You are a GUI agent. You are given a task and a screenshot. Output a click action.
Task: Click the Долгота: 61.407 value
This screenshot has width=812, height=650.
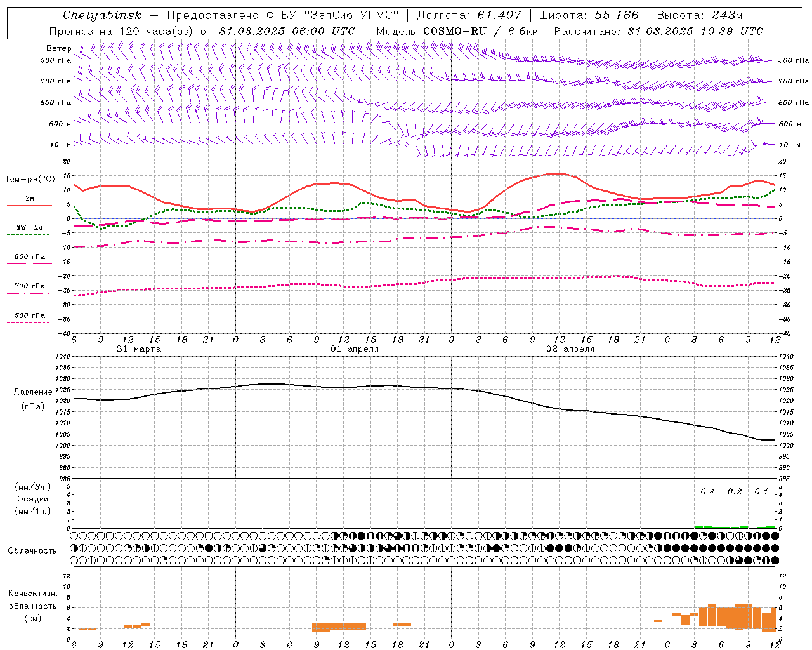pos(469,15)
